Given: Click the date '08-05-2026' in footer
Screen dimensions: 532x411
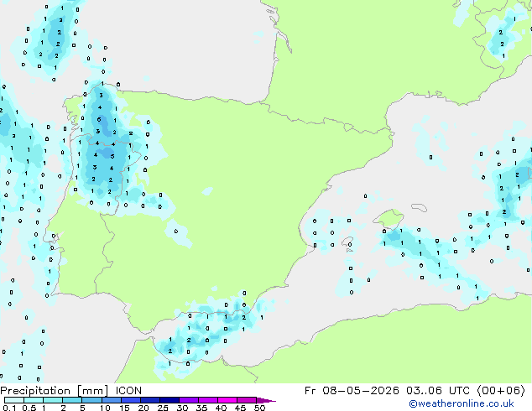Looking at the screenshot, I should pos(361,391).
